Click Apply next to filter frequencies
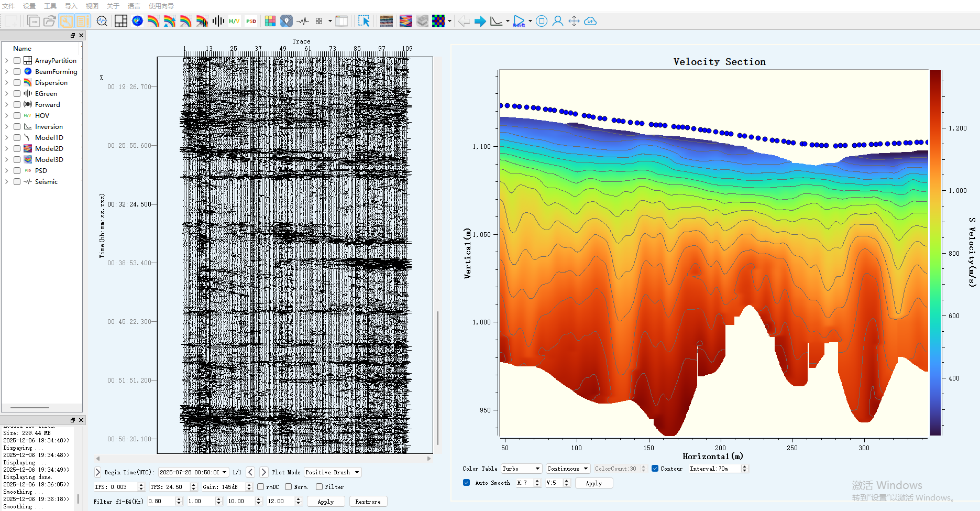The width and height of the screenshot is (980, 511). click(x=325, y=502)
